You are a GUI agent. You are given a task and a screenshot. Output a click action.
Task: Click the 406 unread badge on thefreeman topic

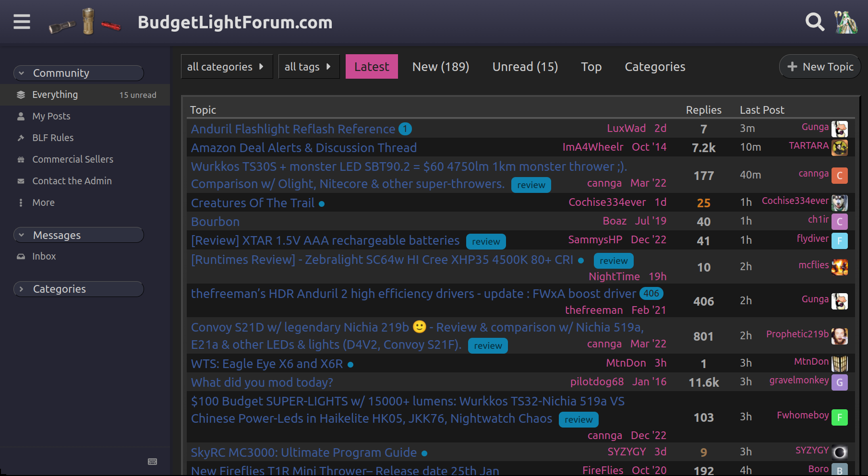click(651, 293)
